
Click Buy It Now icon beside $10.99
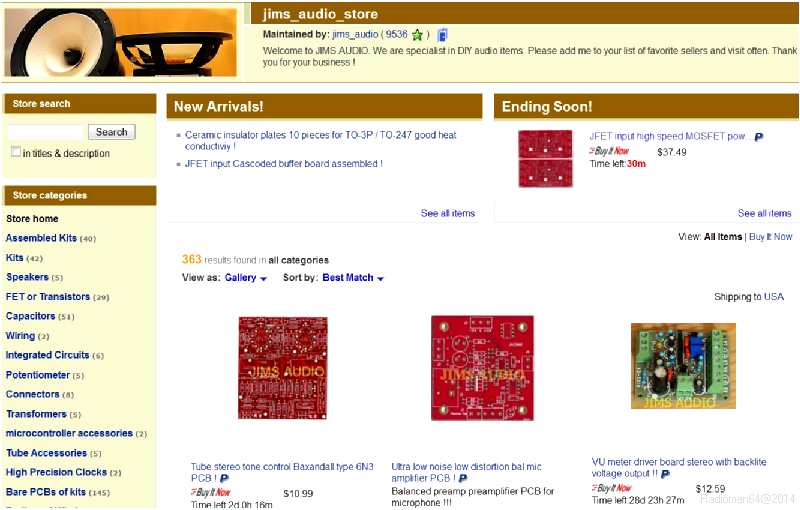(x=211, y=493)
